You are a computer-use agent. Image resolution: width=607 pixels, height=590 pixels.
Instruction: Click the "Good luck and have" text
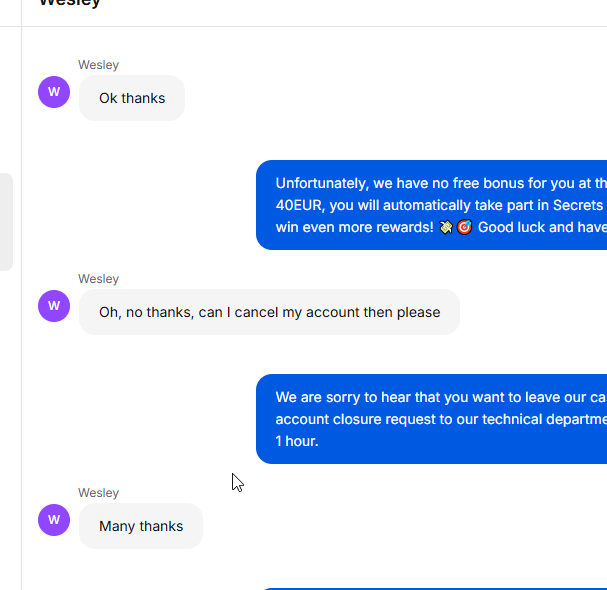pos(542,227)
